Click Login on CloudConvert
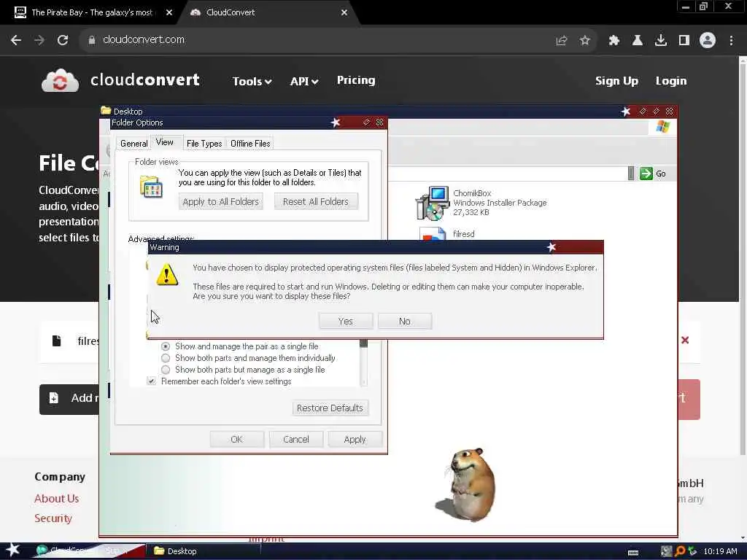This screenshot has width=747, height=560. click(671, 81)
